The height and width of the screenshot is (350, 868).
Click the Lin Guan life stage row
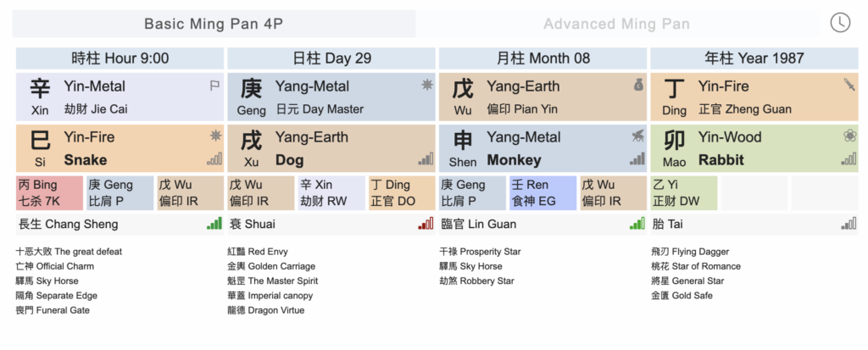tap(542, 225)
